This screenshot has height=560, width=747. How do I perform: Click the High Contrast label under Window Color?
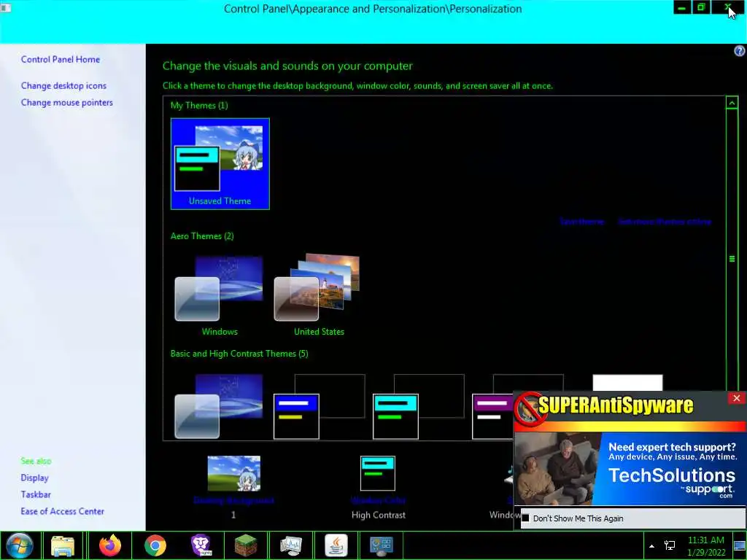point(379,515)
